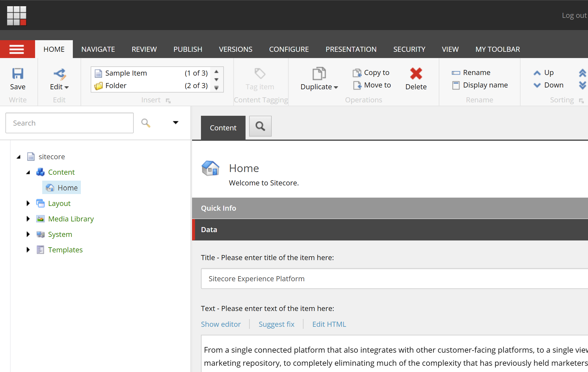Switch to the SECURITY ribbon tab

point(409,49)
